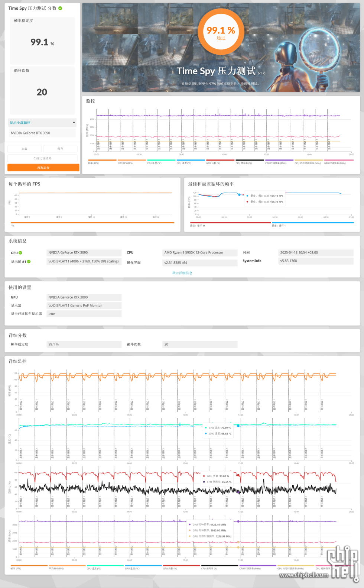Image resolution: width=364 pixels, height=588 pixels.
Task: Click the time value 2025-04-13 10:54 +08:00
Action: click(x=299, y=253)
